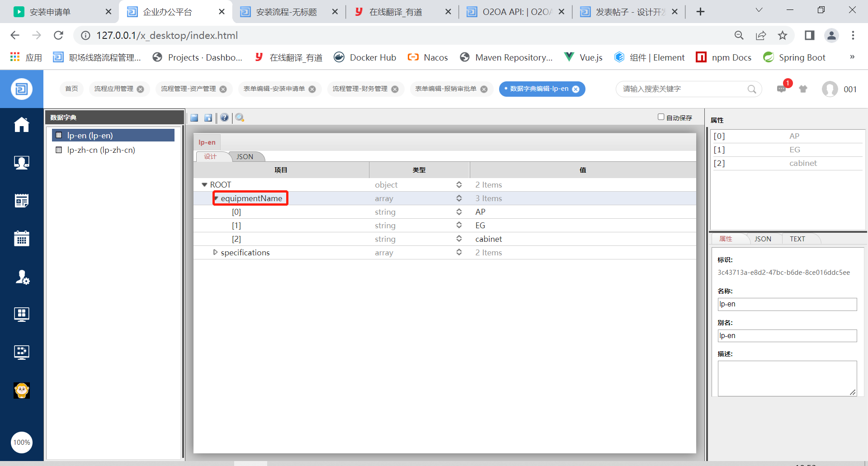
Task: Change type selector for the [0] row
Action: [459, 212]
